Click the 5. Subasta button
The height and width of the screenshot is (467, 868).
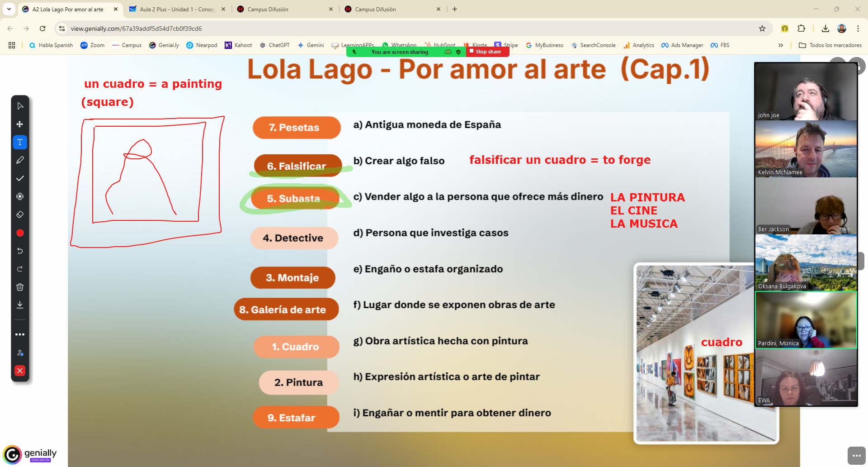[x=295, y=198]
